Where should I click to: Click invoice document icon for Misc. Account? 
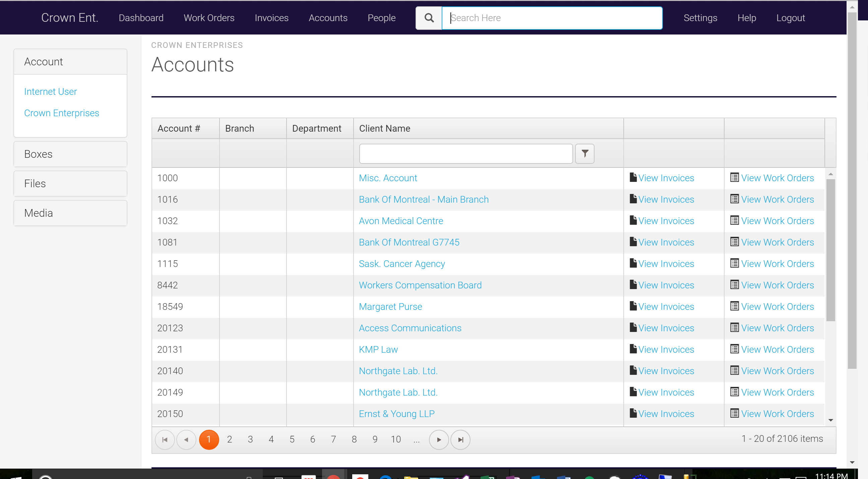(633, 178)
